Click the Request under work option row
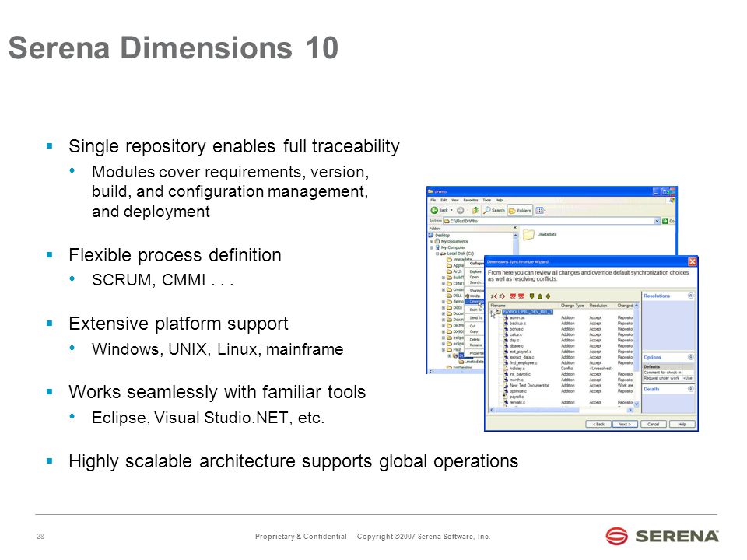The image size is (747, 560). [668, 378]
